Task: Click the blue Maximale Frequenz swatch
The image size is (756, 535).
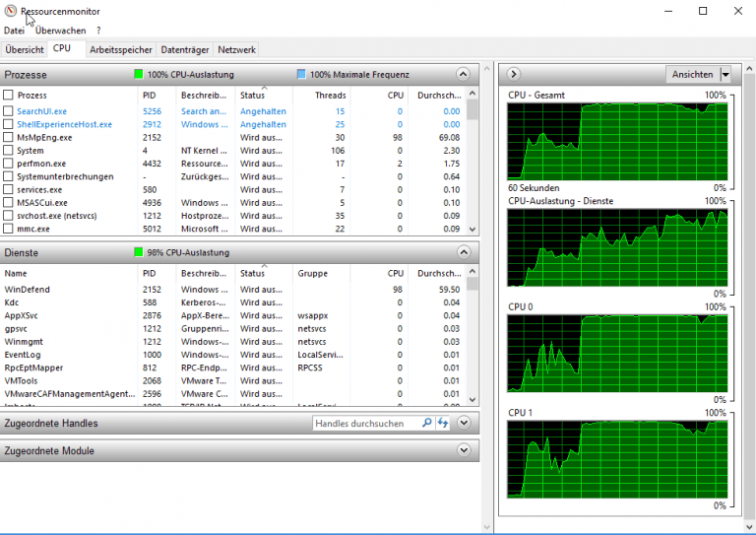Action: click(301, 74)
